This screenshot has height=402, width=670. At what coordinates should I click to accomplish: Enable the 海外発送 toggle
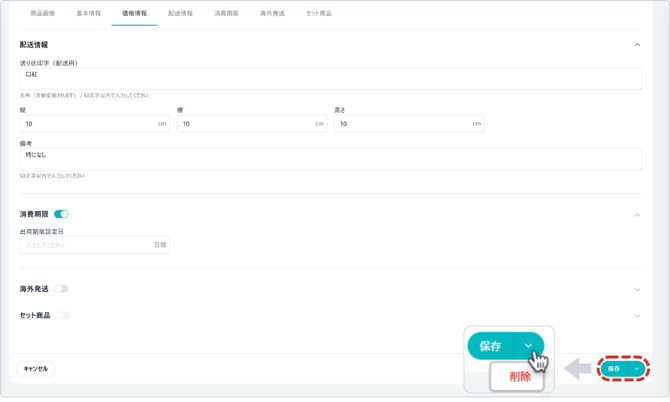(61, 289)
